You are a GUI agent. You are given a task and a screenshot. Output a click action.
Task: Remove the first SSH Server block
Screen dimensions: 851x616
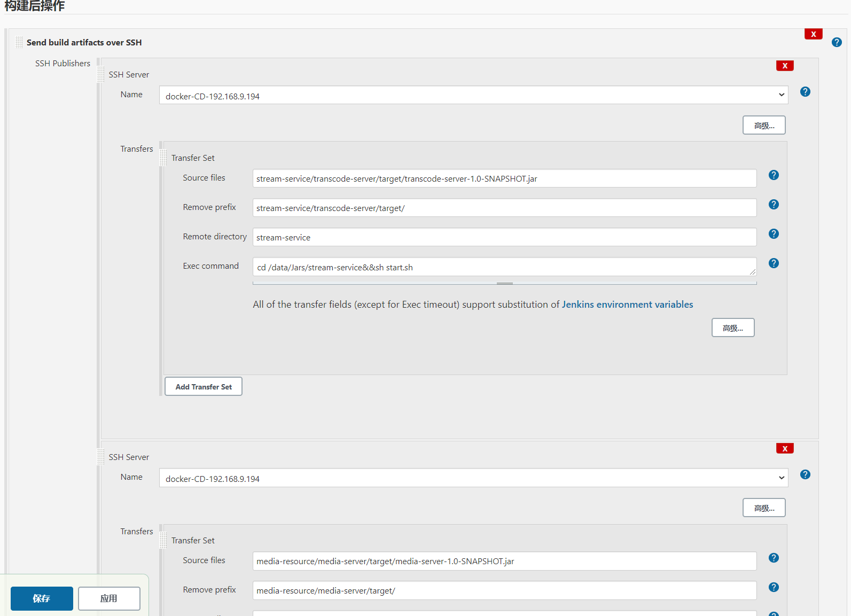click(785, 66)
